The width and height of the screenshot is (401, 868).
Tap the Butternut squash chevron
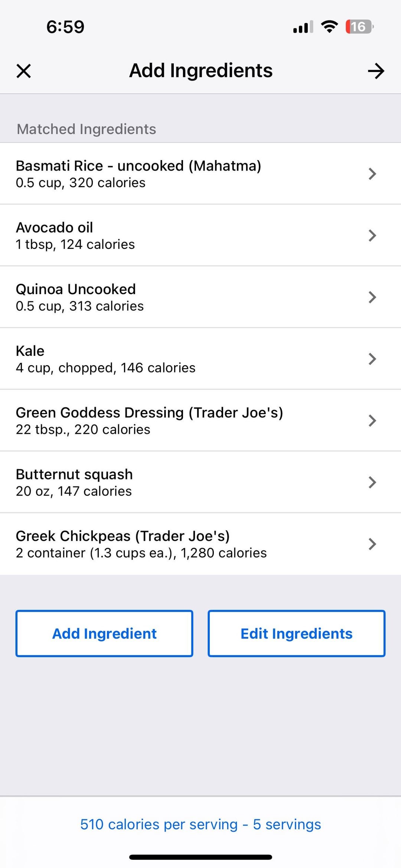pyautogui.click(x=372, y=482)
